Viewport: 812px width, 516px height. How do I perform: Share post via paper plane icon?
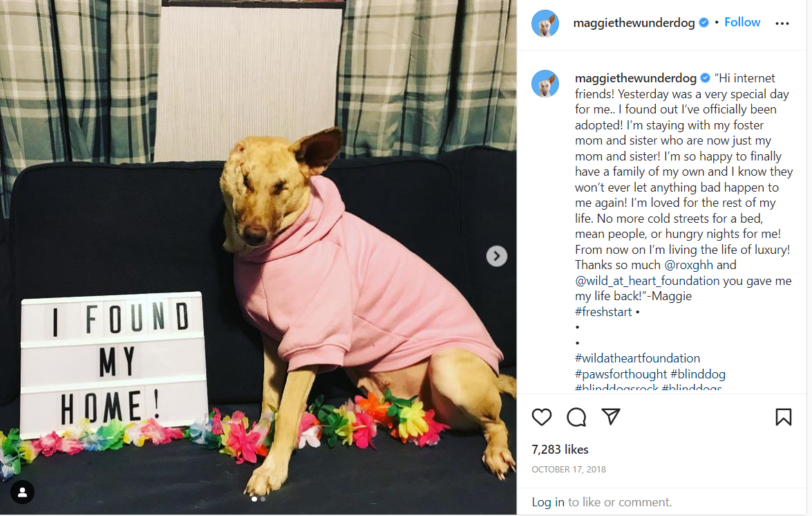coord(610,416)
